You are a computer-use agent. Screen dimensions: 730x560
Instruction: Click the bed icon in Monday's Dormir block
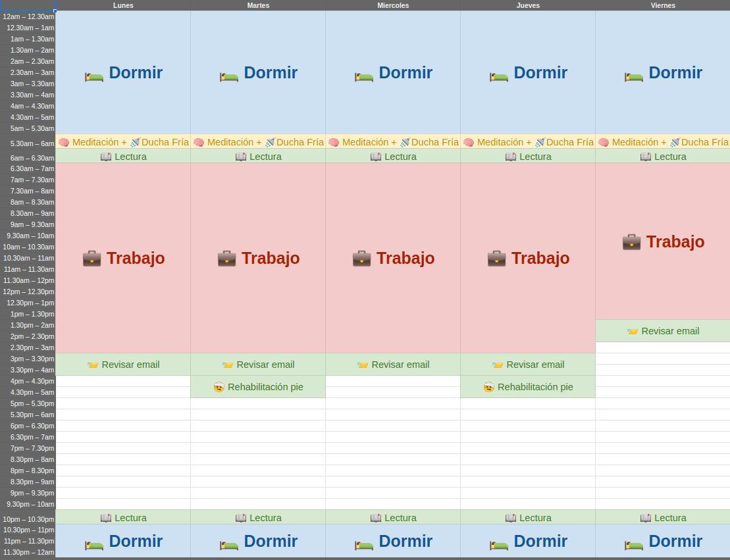tap(94, 76)
